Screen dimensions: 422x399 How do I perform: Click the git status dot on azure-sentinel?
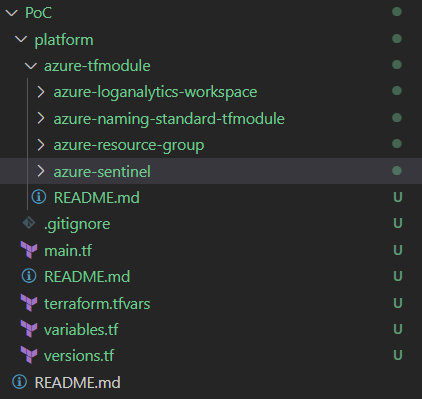[x=397, y=171]
